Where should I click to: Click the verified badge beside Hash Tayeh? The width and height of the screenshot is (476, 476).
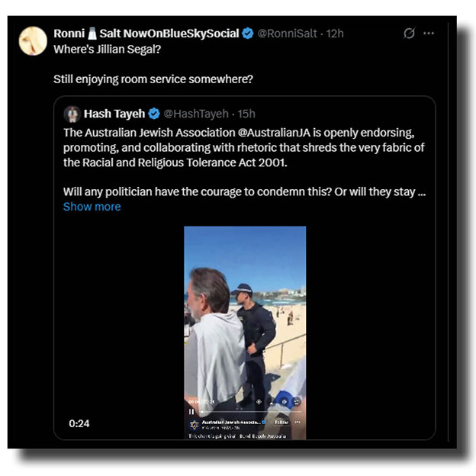[153, 114]
